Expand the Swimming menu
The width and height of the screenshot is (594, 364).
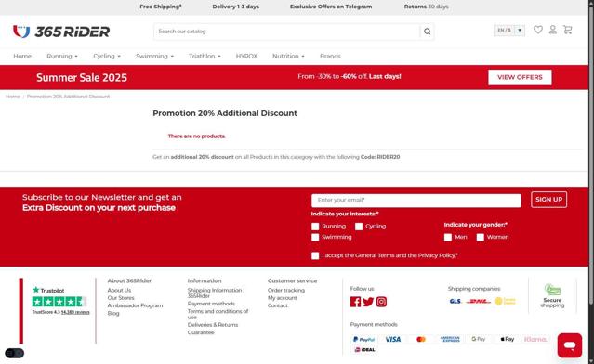(x=154, y=56)
